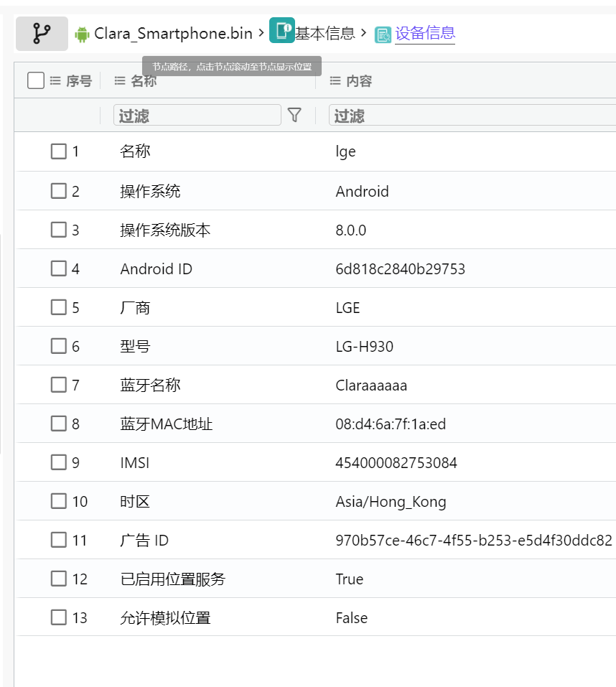
Task: Check the box for row 10 时区
Action: point(59,501)
